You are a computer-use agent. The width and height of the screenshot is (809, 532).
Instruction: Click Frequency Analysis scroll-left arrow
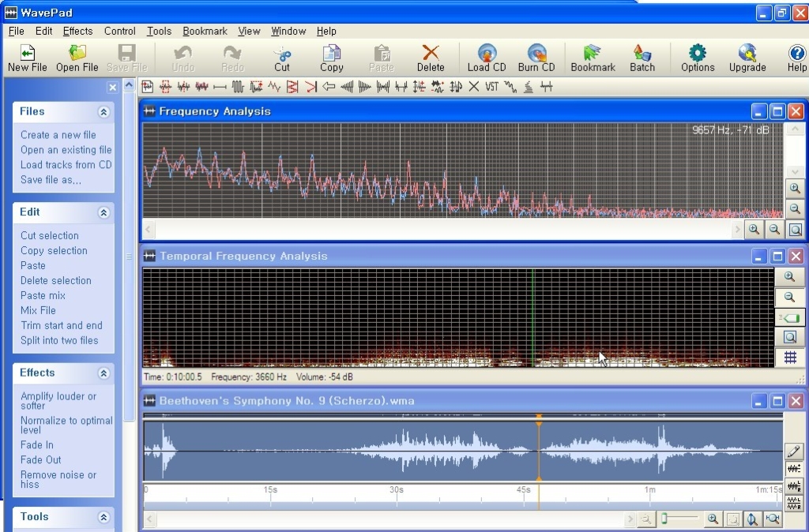pos(148,230)
